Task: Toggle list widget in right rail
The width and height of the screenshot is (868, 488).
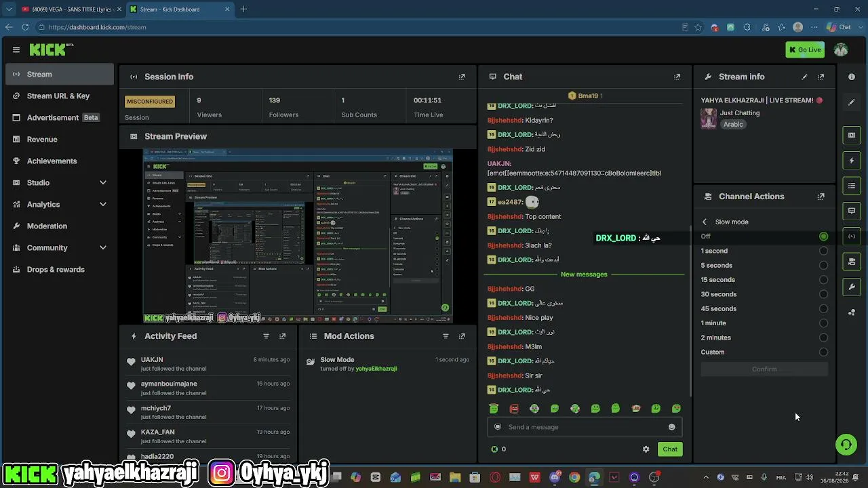Action: (x=852, y=186)
